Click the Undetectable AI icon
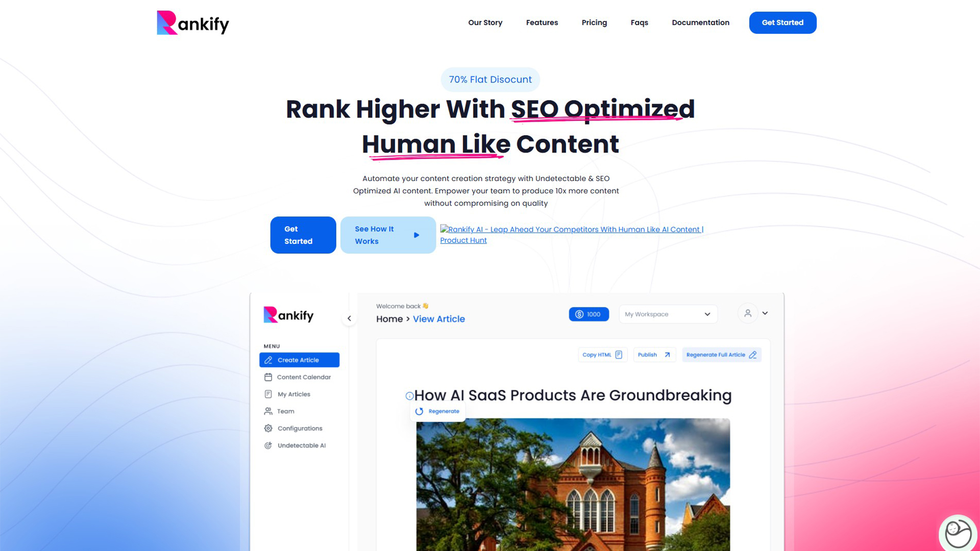This screenshot has height=551, width=980. 268,445
